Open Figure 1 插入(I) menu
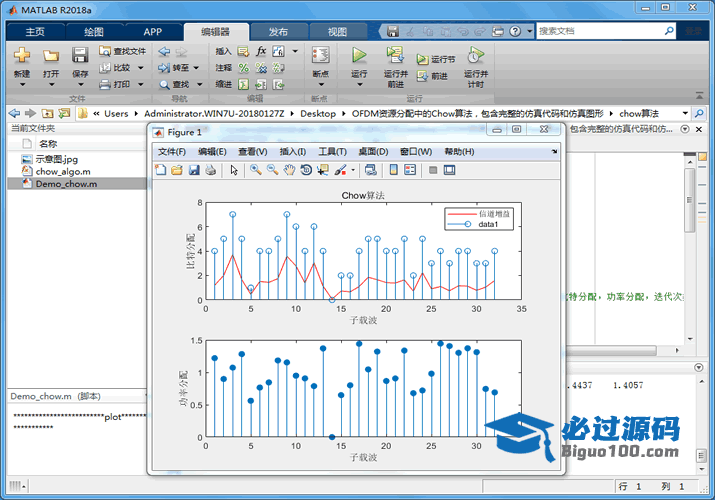This screenshot has height=500, width=715. (292, 152)
